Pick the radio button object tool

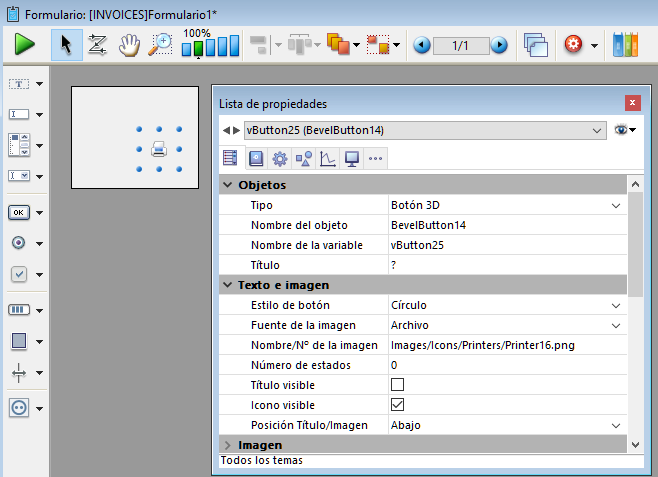point(20,243)
